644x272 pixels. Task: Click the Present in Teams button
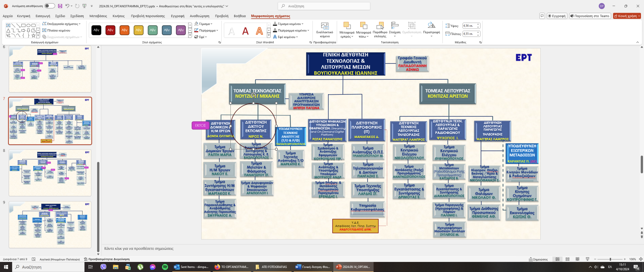pos(590,16)
